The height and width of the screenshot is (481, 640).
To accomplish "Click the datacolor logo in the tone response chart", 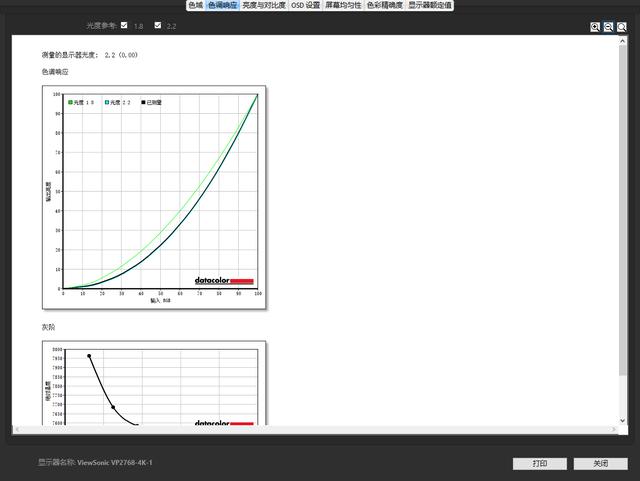I will 224,281.
